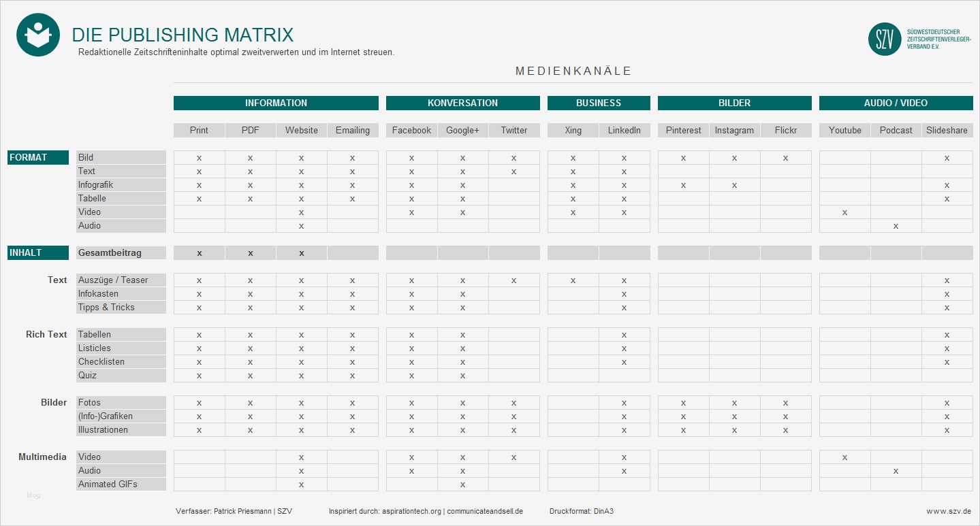Switch to the BUSINESS section
980x526 pixels.
click(598, 103)
